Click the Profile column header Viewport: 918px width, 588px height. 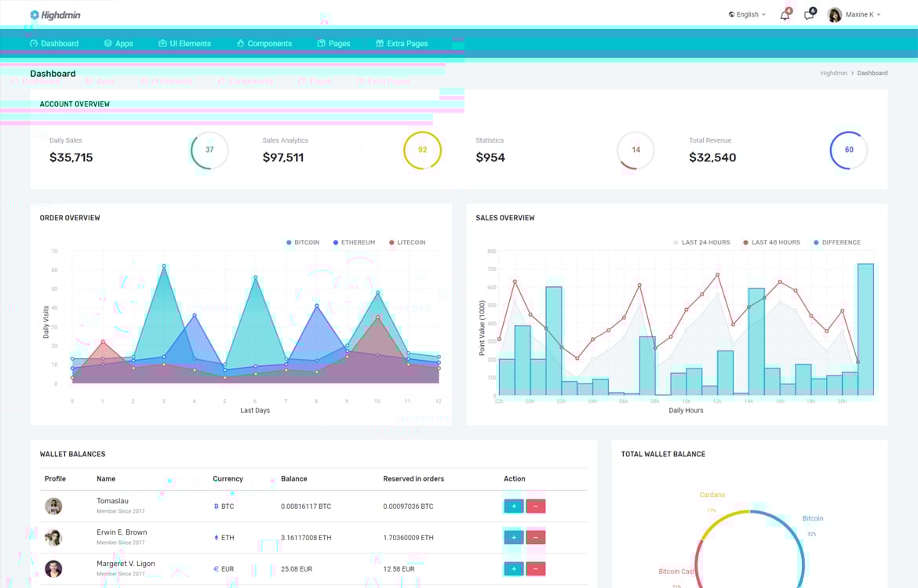(x=55, y=478)
